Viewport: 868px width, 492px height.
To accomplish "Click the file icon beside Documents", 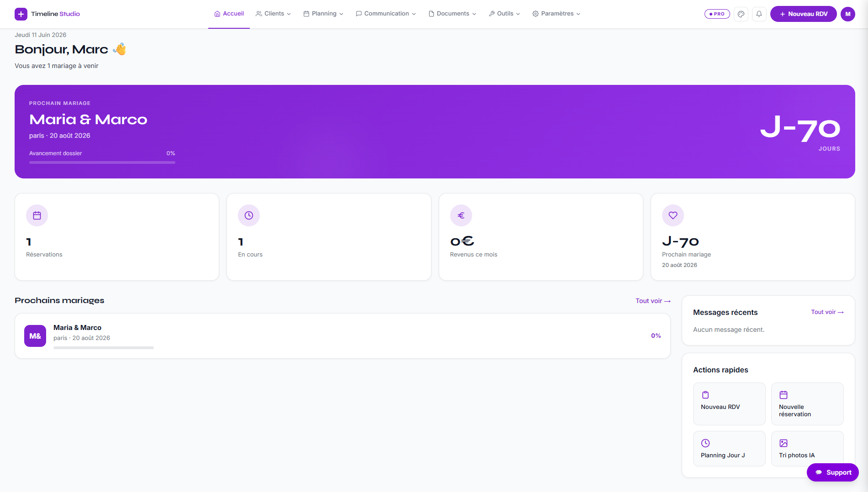I will tap(431, 14).
